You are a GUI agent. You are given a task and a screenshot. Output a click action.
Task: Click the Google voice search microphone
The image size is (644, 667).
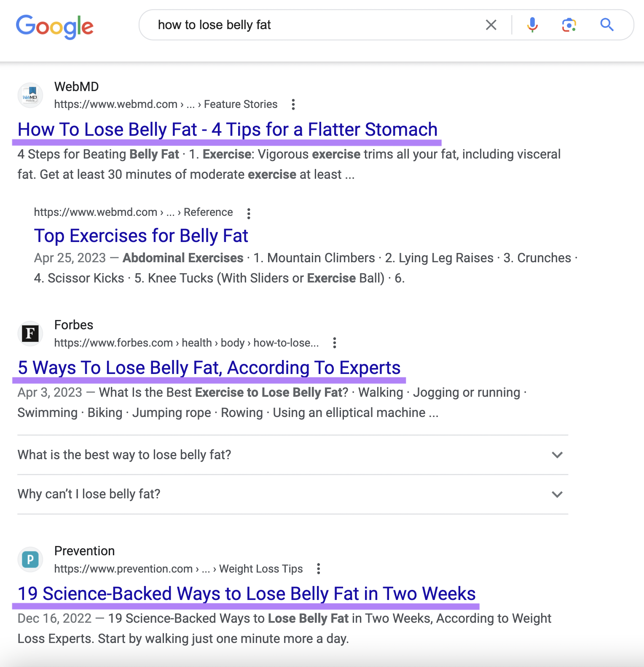click(532, 25)
